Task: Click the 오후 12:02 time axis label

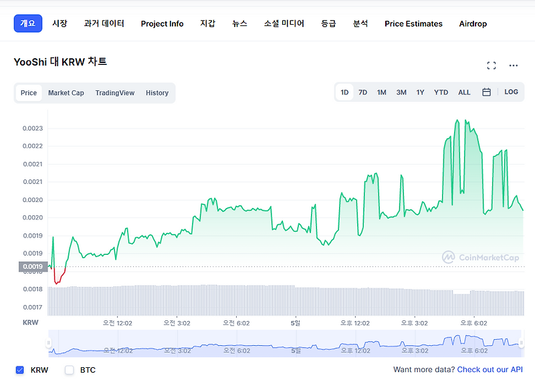Action: pyautogui.click(x=355, y=323)
